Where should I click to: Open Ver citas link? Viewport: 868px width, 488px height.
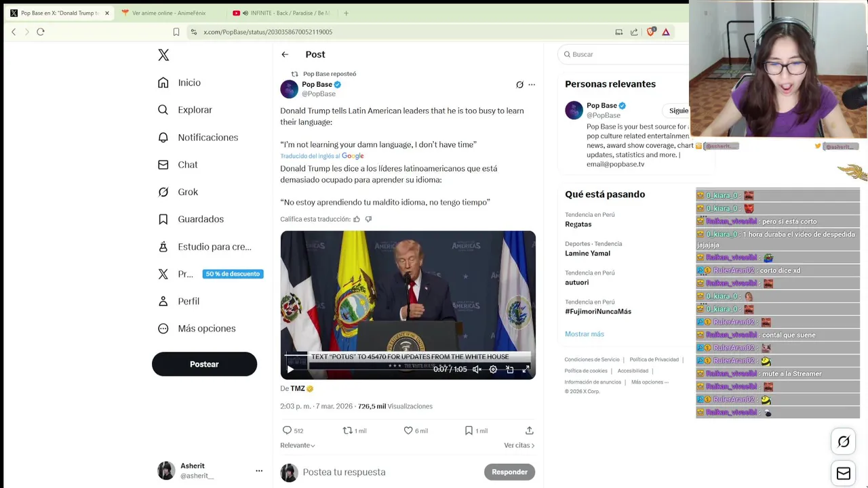coord(519,445)
